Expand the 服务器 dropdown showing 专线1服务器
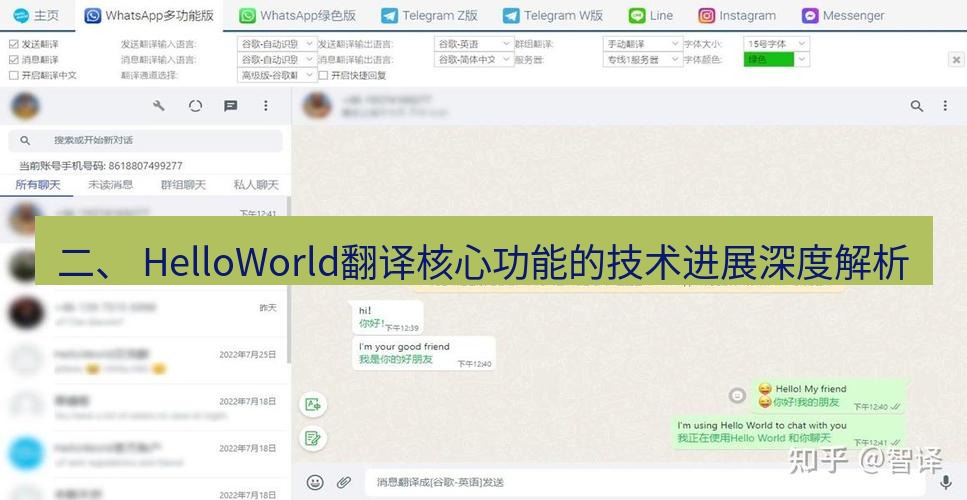Image resolution: width=967 pixels, height=500 pixels. click(642, 60)
